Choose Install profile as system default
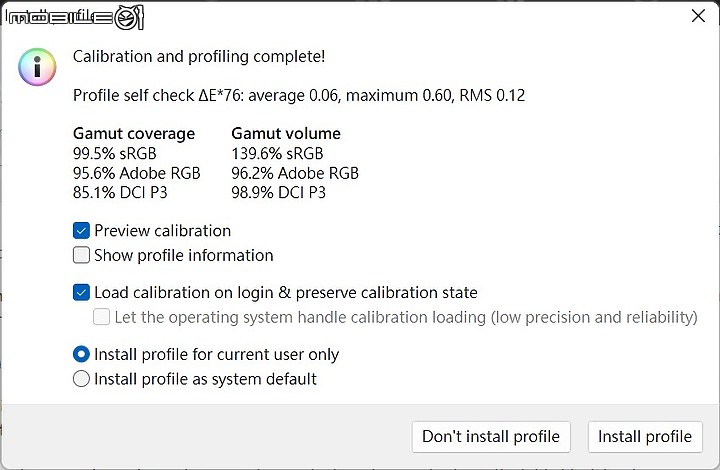This screenshot has height=470, width=720. (x=81, y=379)
